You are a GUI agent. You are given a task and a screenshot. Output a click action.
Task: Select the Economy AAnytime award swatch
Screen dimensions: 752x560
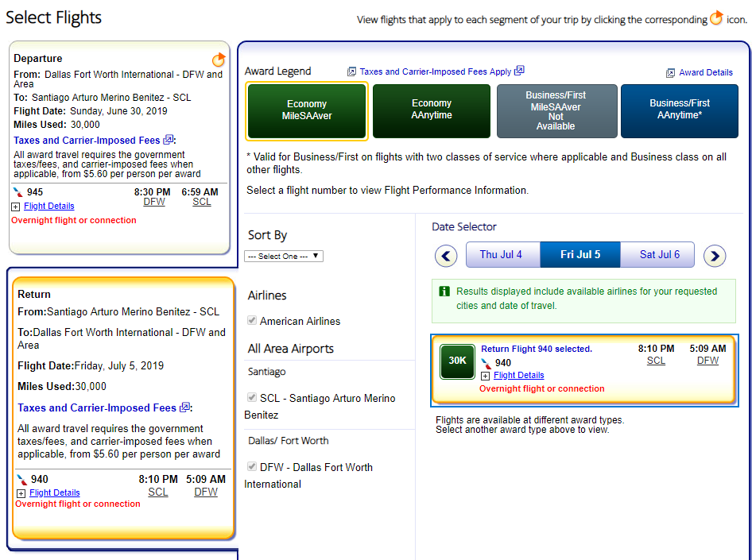coord(432,110)
